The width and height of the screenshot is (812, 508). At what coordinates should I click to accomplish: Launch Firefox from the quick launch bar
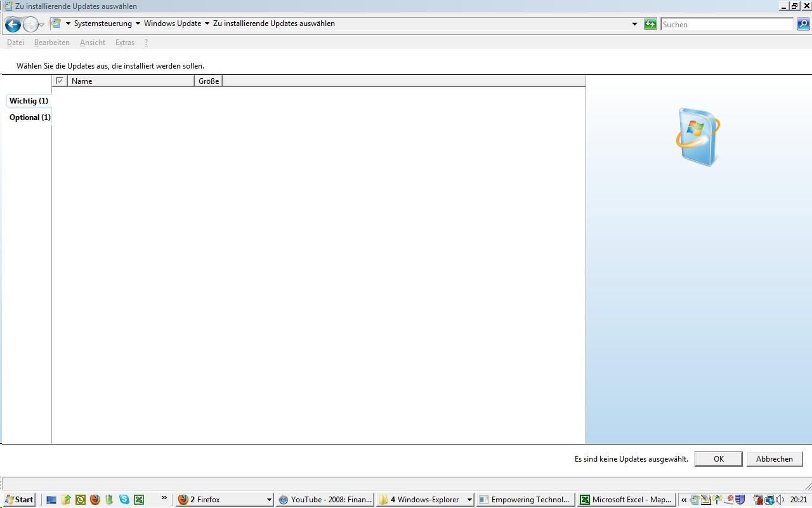95,500
